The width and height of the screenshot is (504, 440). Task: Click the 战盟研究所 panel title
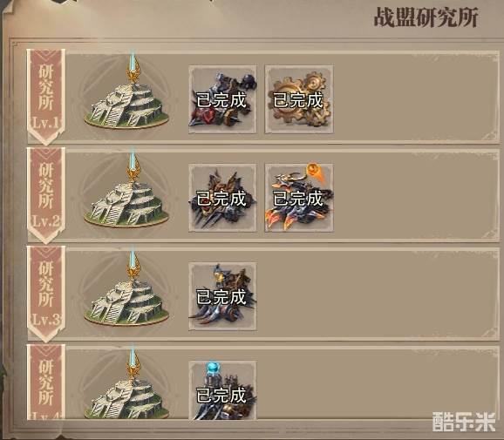coord(426,17)
